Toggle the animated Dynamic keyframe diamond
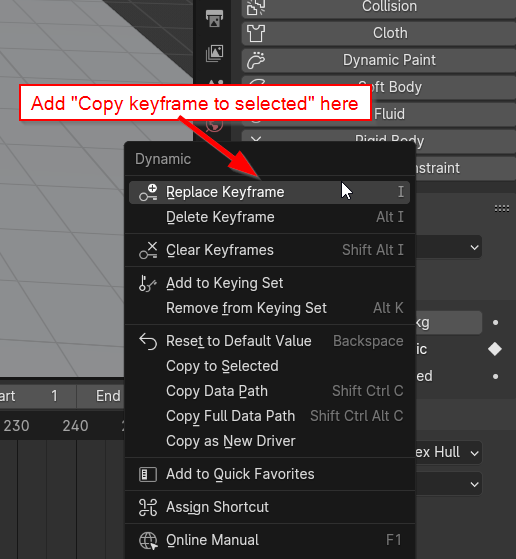This screenshot has width=516, height=559. 495,349
